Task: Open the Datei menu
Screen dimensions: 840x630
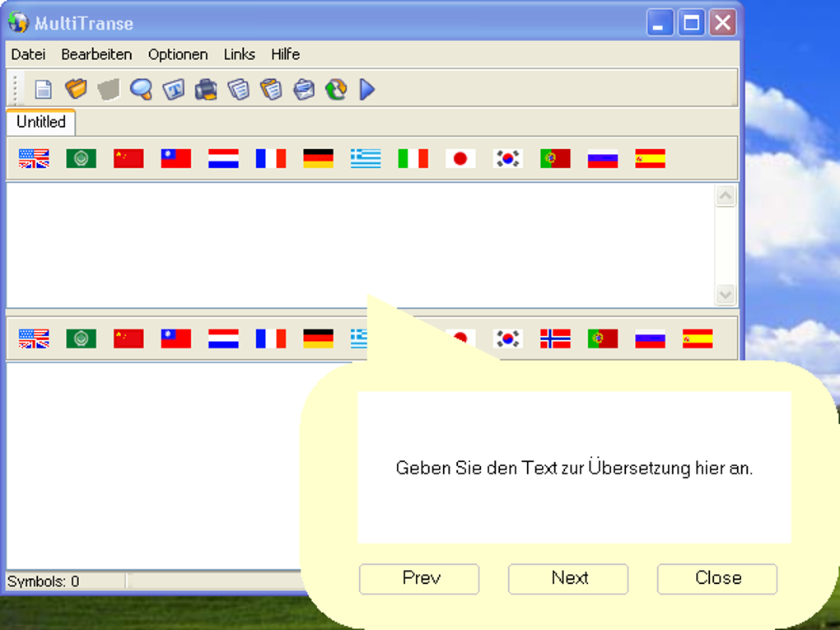Action: [x=28, y=54]
